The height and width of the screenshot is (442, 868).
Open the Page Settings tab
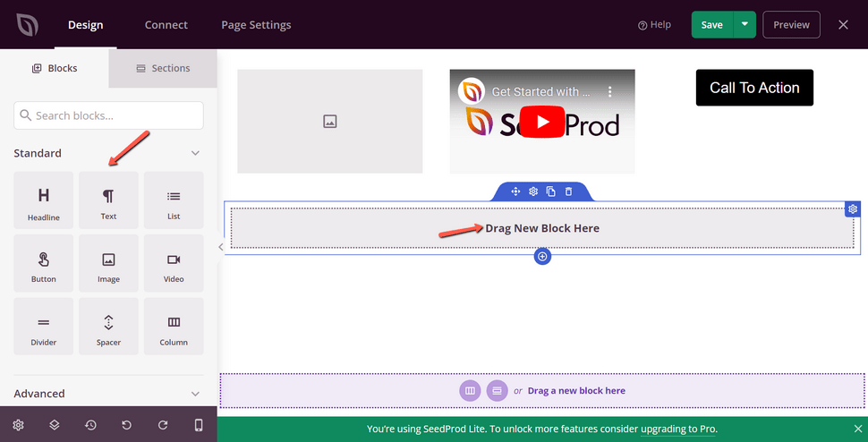click(256, 25)
